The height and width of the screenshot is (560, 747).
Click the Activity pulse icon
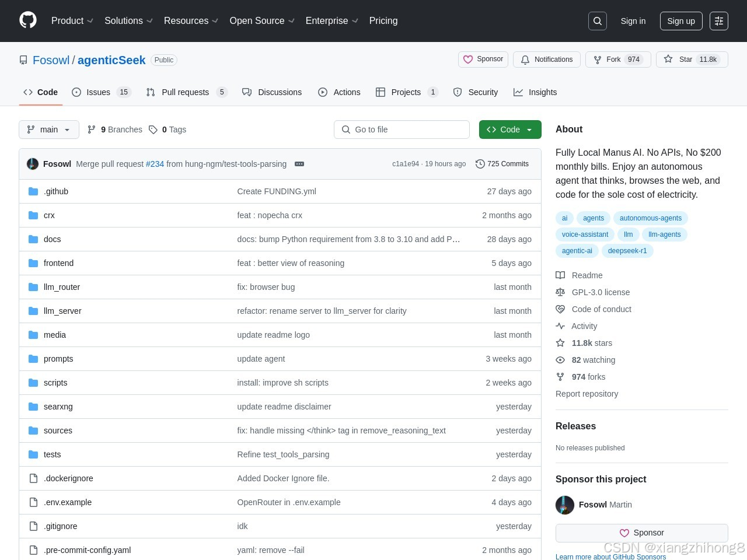tap(560, 326)
